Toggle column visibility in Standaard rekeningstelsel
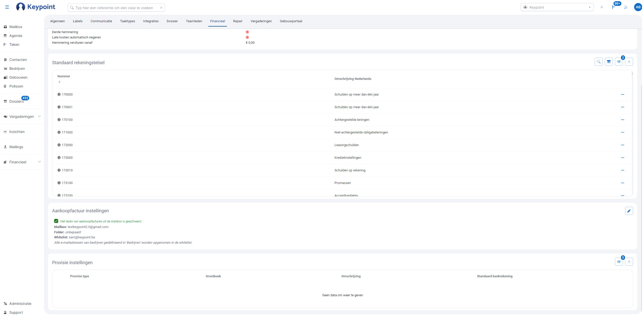The height and width of the screenshot is (318, 644). click(619, 62)
